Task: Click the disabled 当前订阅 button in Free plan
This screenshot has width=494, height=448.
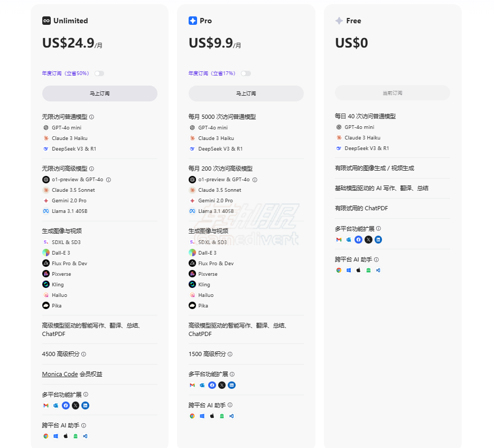Action: (x=392, y=93)
